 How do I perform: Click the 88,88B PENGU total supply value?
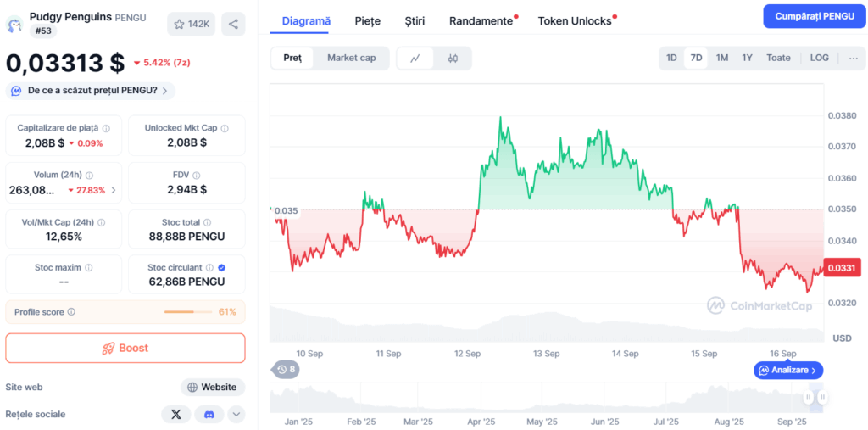tap(187, 237)
